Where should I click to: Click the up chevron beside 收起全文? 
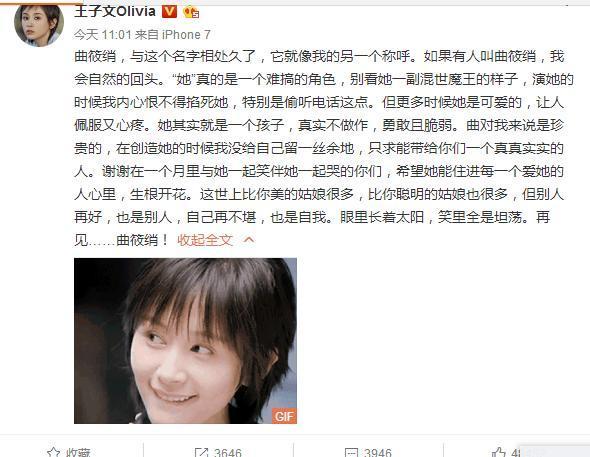249,240
